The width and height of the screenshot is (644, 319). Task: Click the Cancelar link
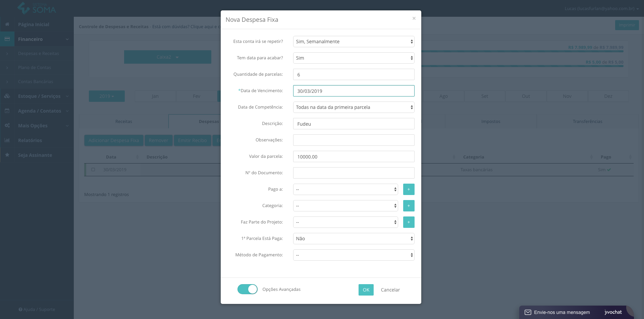(x=390, y=290)
